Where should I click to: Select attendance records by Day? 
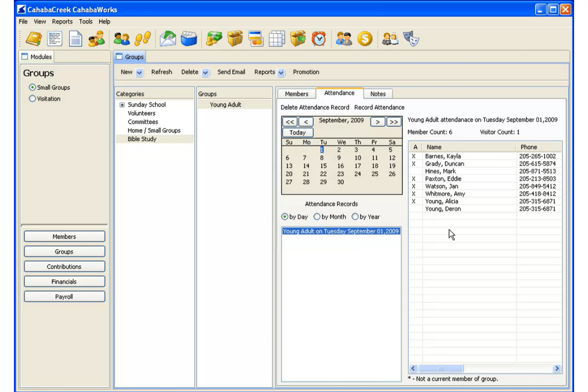pos(284,217)
